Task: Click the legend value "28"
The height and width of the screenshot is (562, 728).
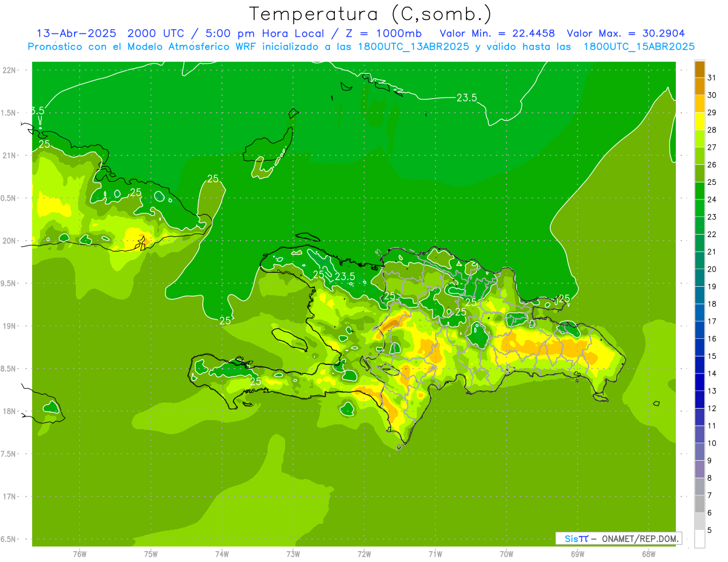Action: tap(712, 130)
